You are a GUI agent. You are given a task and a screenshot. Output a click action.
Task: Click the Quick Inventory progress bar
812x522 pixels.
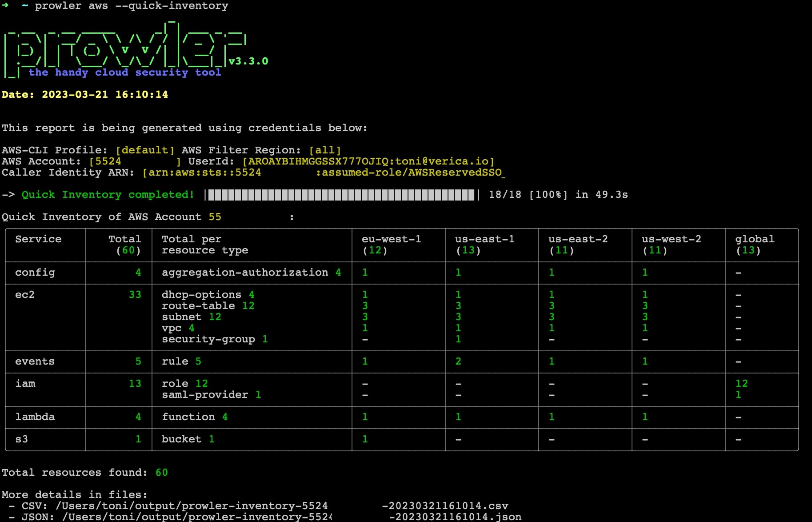[x=342, y=195]
